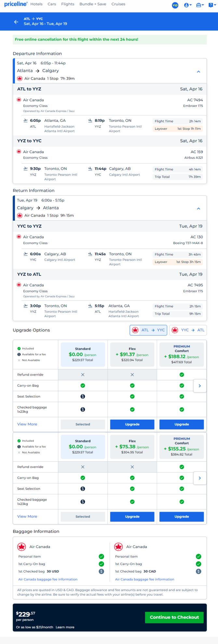Image resolution: width=218 pixels, height=644 pixels.
Task: Click Air Canada logo in departure summary
Action: pos(20,79)
